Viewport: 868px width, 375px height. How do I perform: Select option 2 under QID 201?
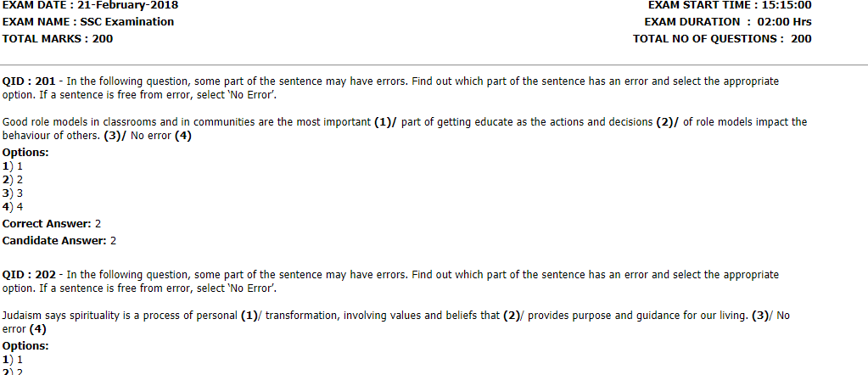pos(12,180)
